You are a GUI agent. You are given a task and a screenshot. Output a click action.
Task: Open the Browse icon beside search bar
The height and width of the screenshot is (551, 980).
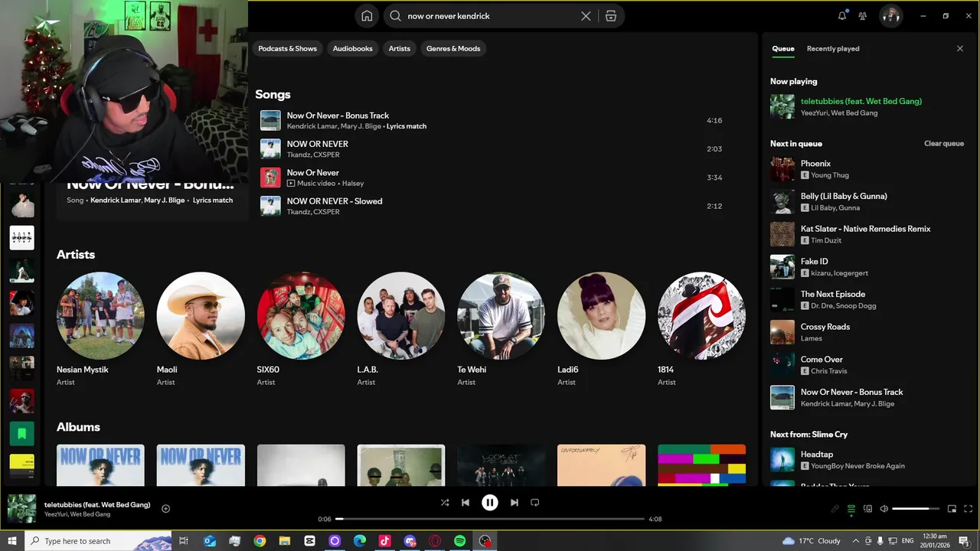[x=611, y=16]
